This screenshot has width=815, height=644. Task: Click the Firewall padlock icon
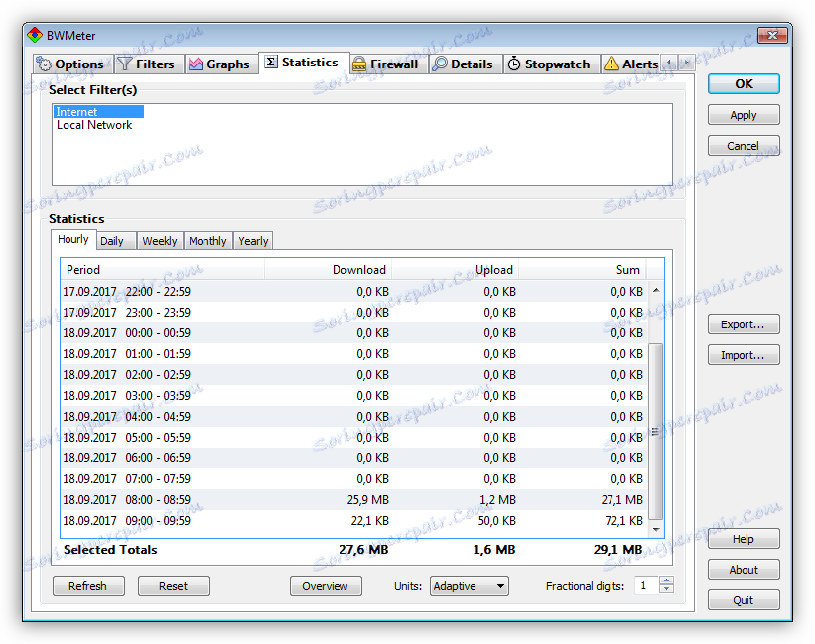pos(359,64)
